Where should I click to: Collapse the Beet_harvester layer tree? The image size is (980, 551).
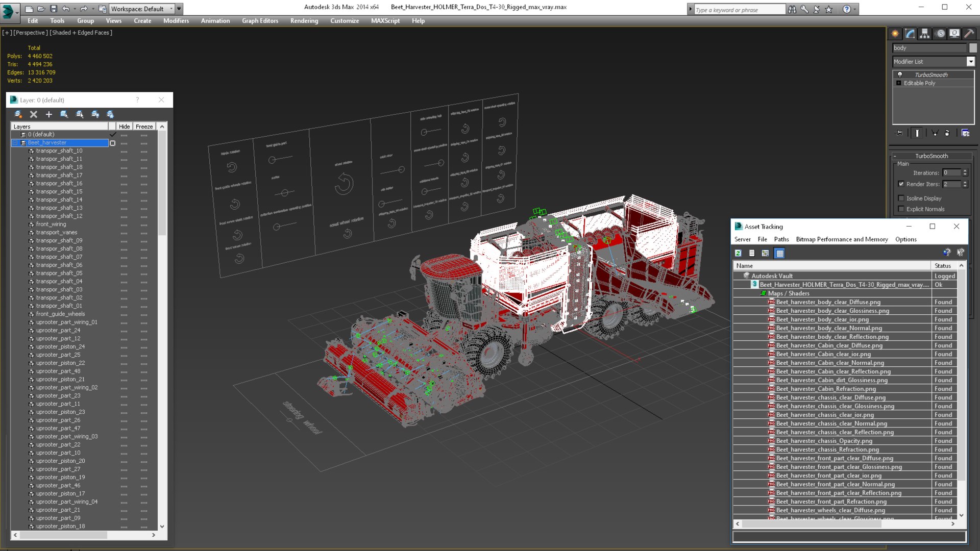click(15, 143)
